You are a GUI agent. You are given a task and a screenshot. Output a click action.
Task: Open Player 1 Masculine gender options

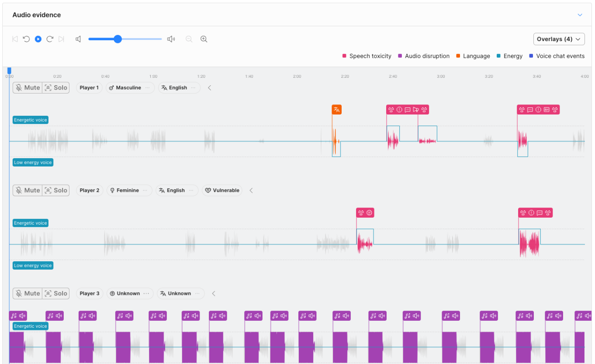(x=147, y=88)
